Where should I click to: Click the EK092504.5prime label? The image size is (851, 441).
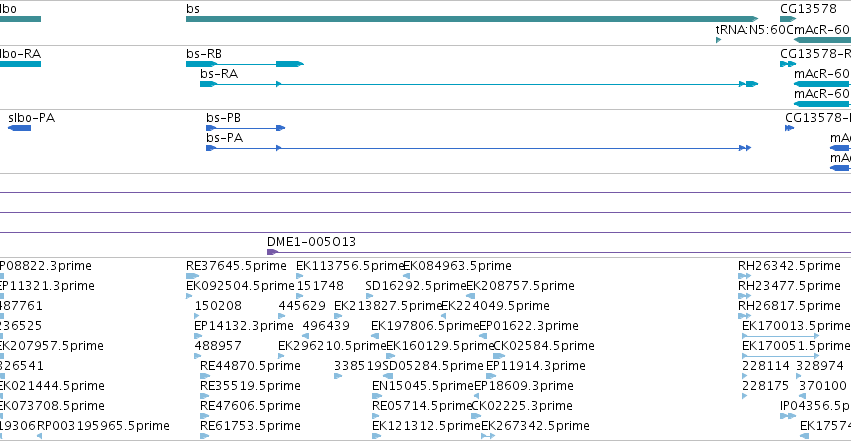click(240, 286)
